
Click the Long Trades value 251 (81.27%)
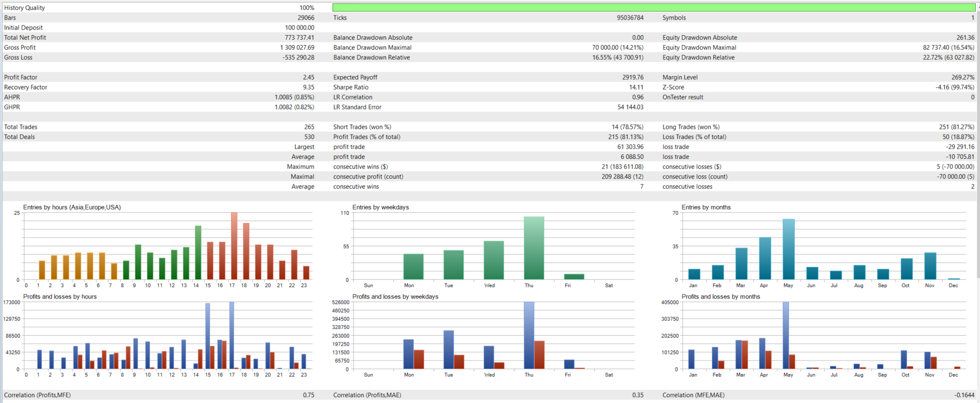(x=956, y=127)
